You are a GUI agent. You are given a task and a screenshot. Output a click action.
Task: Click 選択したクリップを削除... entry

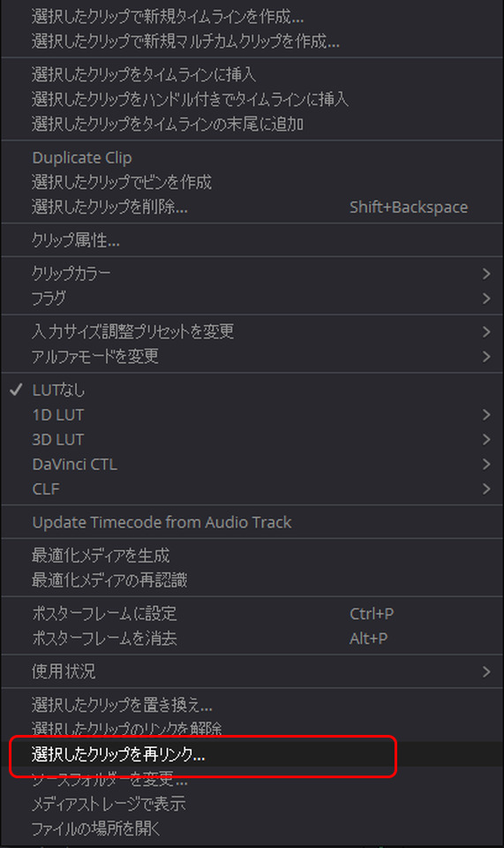pyautogui.click(x=252, y=207)
